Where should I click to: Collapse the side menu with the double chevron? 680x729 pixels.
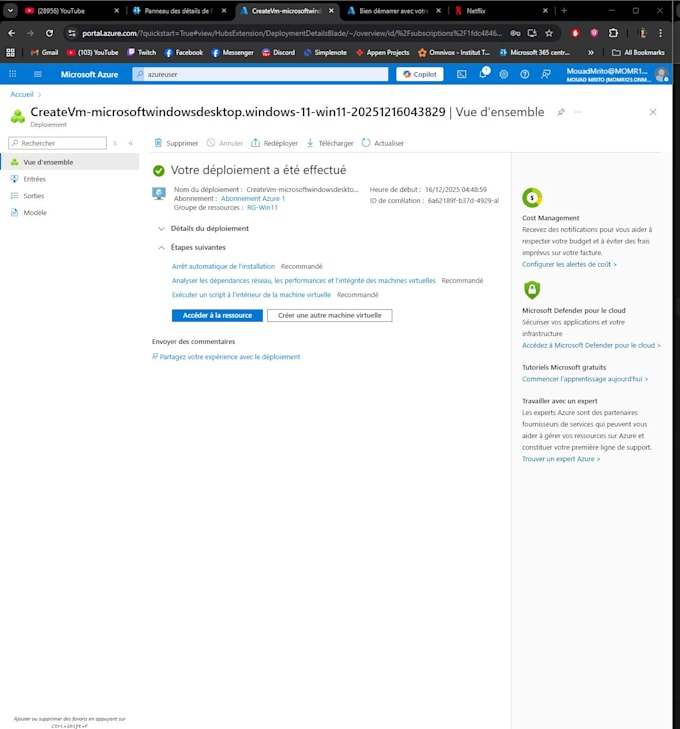[131, 143]
